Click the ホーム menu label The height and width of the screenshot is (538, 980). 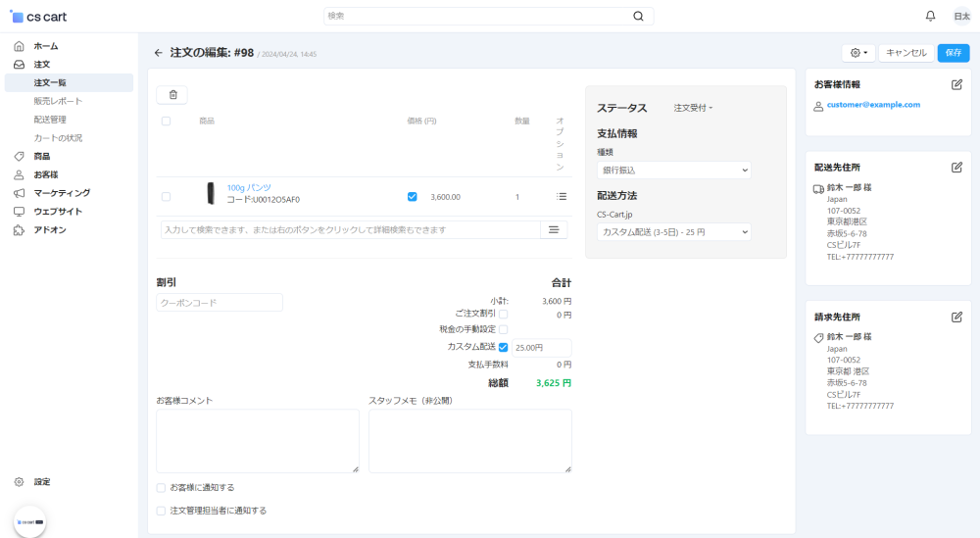[46, 46]
